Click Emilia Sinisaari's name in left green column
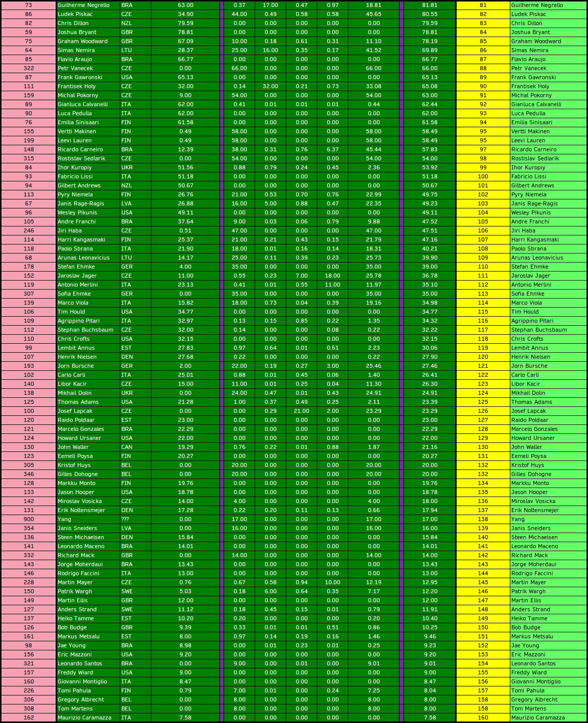 [x=78, y=122]
